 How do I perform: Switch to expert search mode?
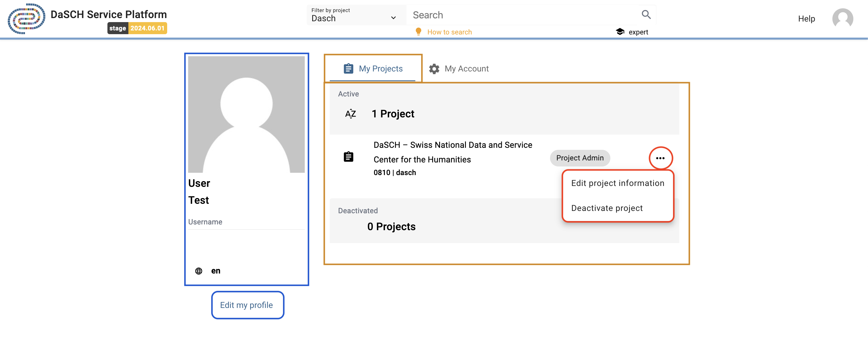pos(638,32)
